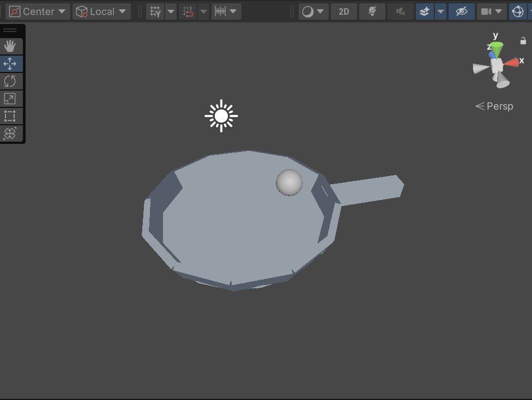Select the Rect tool
The height and width of the screenshot is (400, 532).
10,116
